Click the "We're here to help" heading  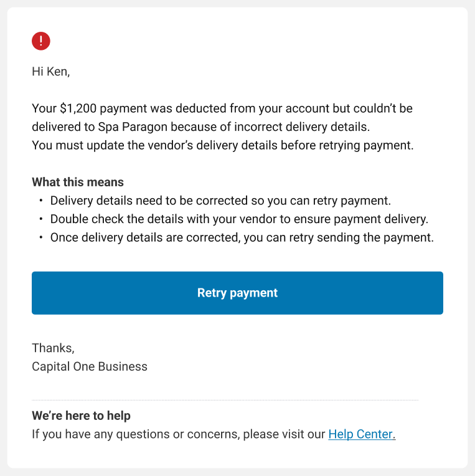(81, 416)
